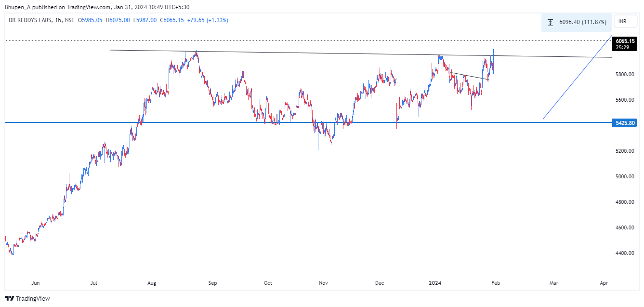Click the Oct label on time axis
The height and width of the screenshot is (307, 644).
[268, 283]
